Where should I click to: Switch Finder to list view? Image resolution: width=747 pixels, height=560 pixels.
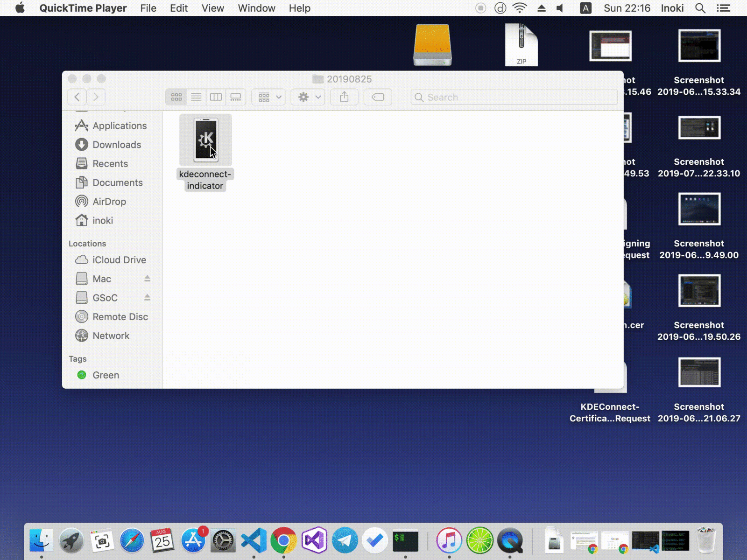pos(196,97)
